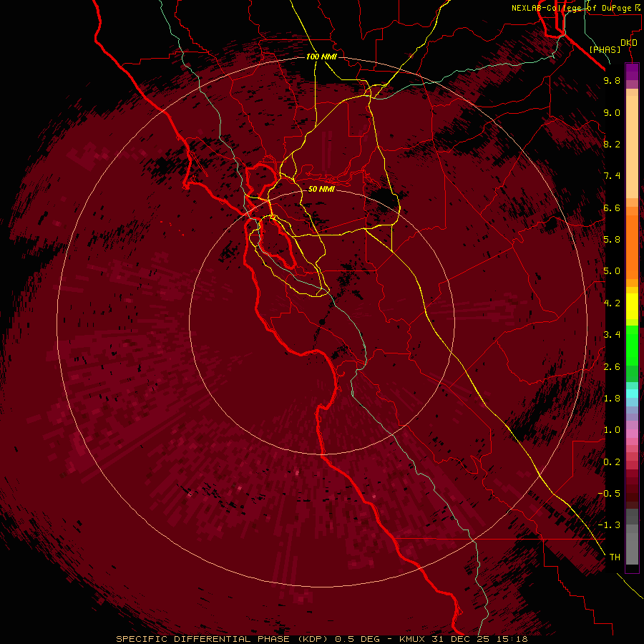Image resolution: width=644 pixels, height=644 pixels.
Task: Click the 50 NMI range ring label
Action: [321, 189]
